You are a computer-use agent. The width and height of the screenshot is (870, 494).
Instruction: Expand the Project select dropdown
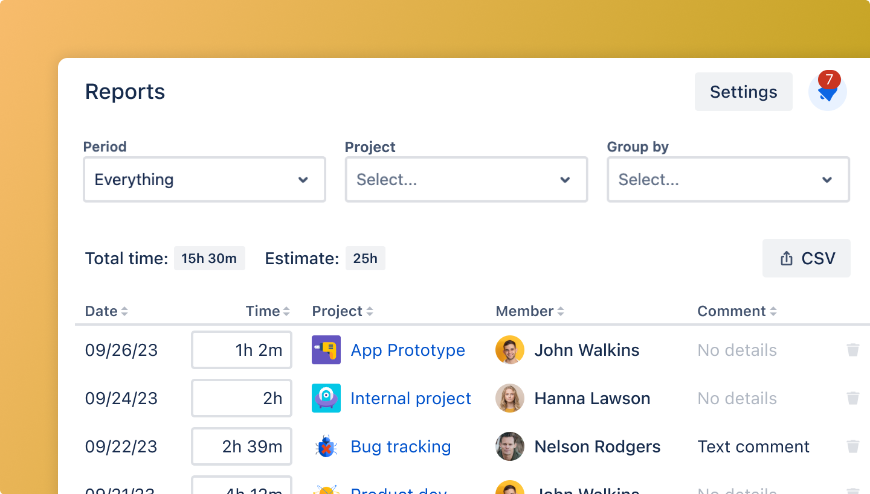point(466,180)
